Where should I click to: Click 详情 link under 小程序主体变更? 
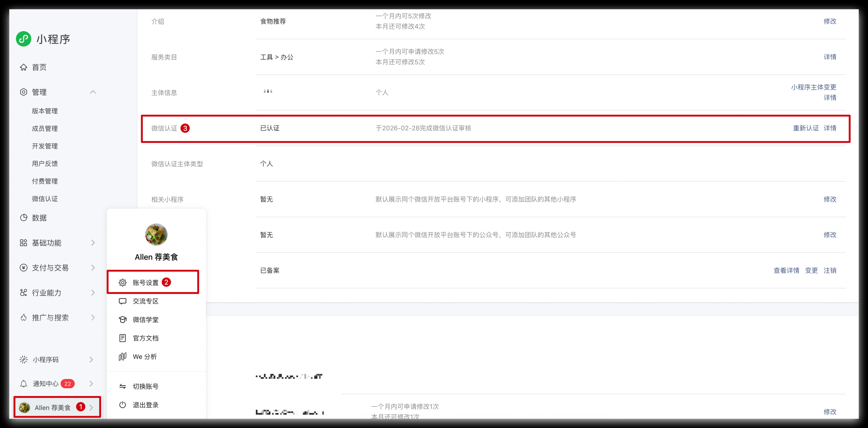830,98
